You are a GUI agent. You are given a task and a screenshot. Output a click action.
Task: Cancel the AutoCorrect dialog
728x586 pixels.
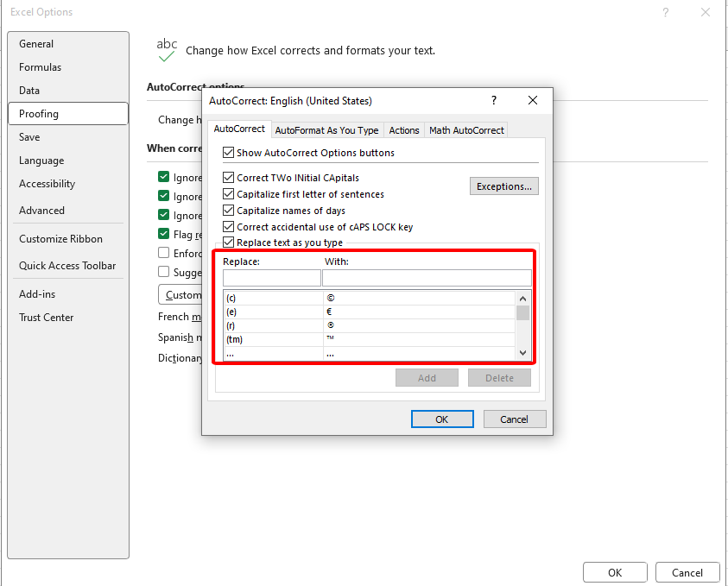(x=515, y=419)
